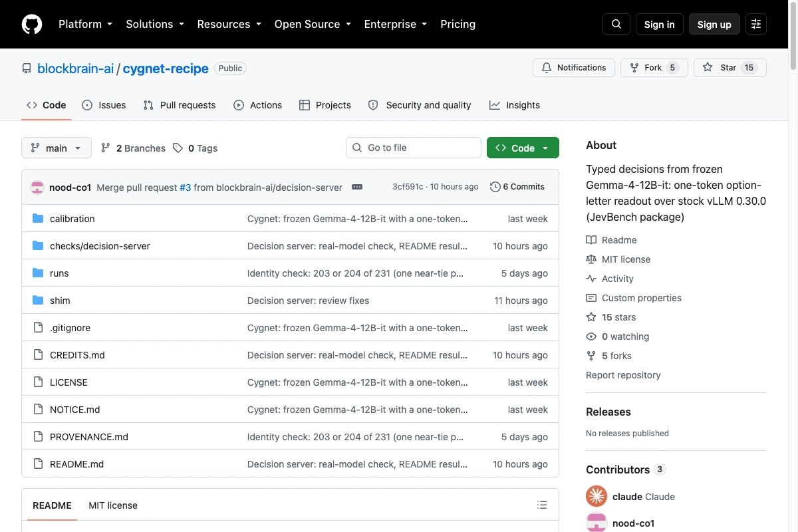Open the calibration folder
Viewport: 798px width, 532px height.
pyautogui.click(x=72, y=219)
